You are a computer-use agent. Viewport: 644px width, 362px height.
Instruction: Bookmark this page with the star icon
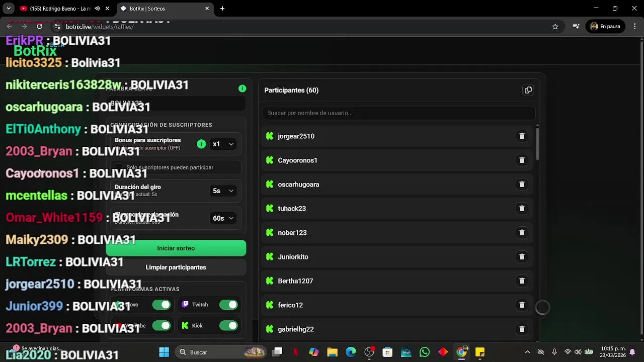(555, 27)
